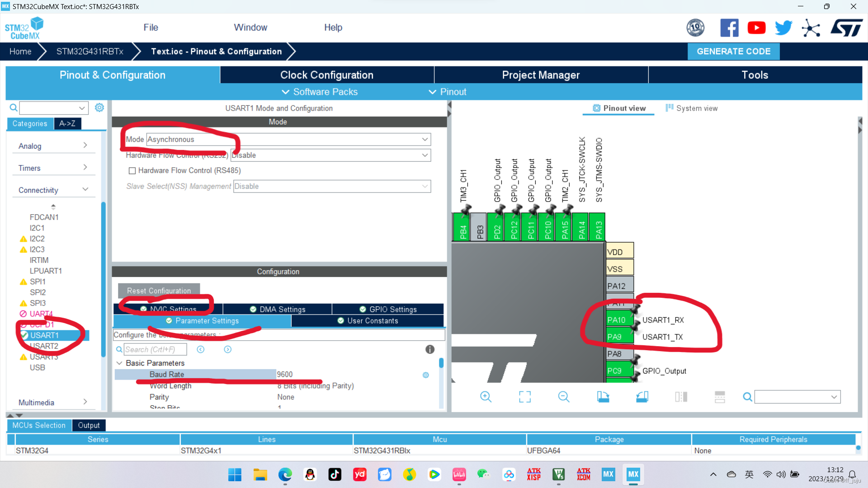Viewport: 868px width, 488px height.
Task: Switch to GPIO Settings tab
Action: (x=388, y=310)
